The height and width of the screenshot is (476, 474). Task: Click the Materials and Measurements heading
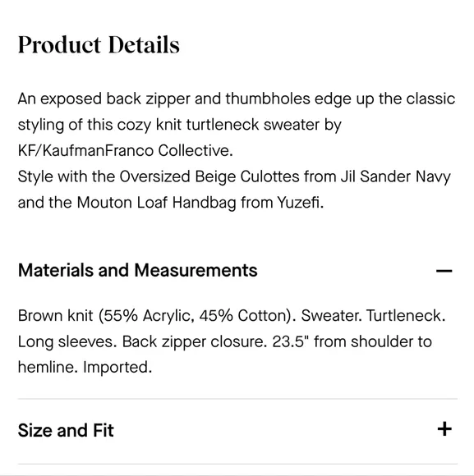point(138,270)
